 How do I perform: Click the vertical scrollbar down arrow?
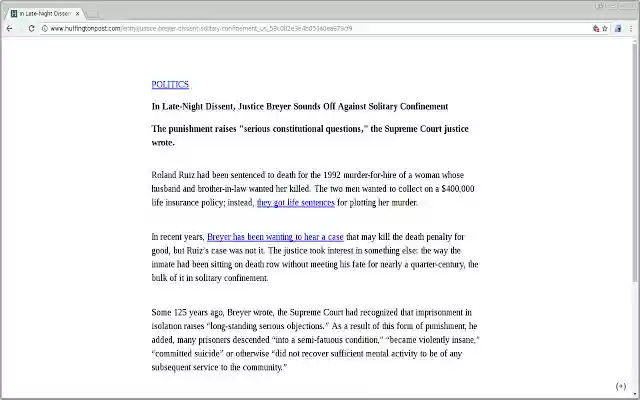coord(635,395)
